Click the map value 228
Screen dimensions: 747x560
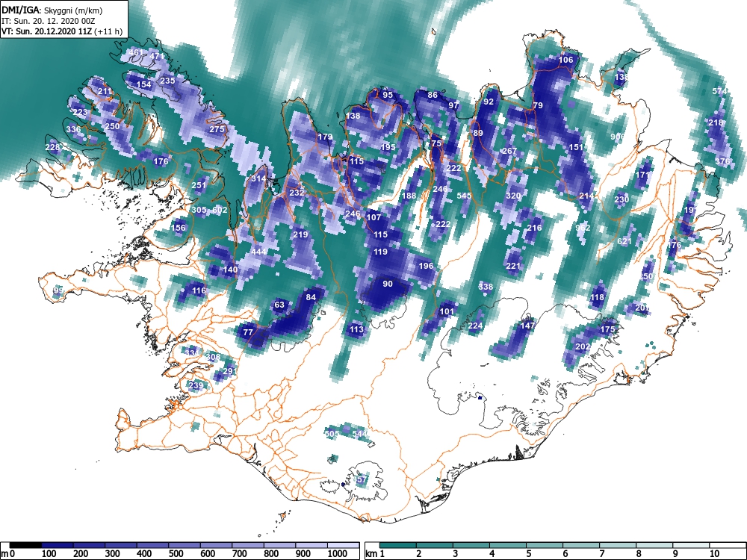pos(52,147)
